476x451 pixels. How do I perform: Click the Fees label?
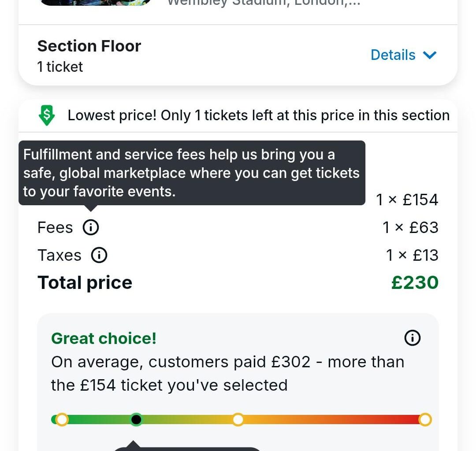tap(55, 228)
